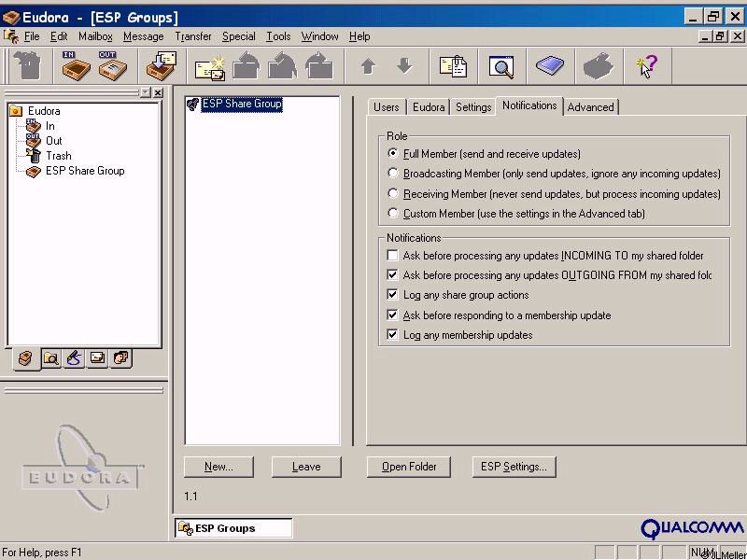747x560 pixels.
Task: Open the Address Book toolbar icon
Action: tap(550, 65)
